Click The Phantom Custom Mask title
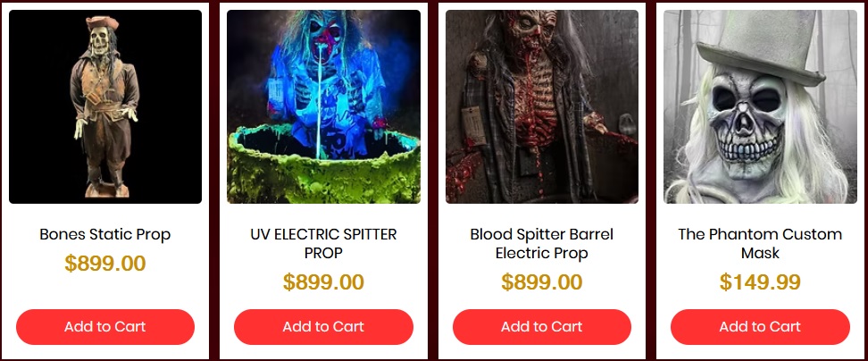This screenshot has width=868, height=361. [x=760, y=243]
